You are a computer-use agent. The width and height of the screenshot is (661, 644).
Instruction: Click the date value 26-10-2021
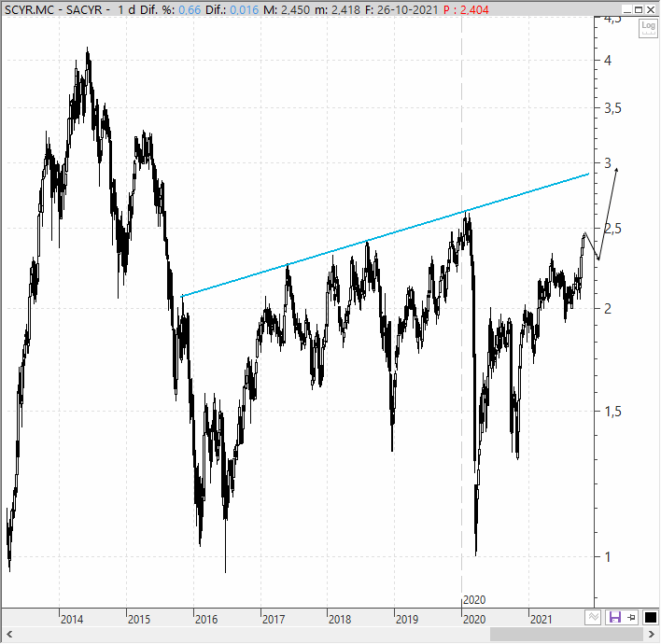[x=408, y=9]
